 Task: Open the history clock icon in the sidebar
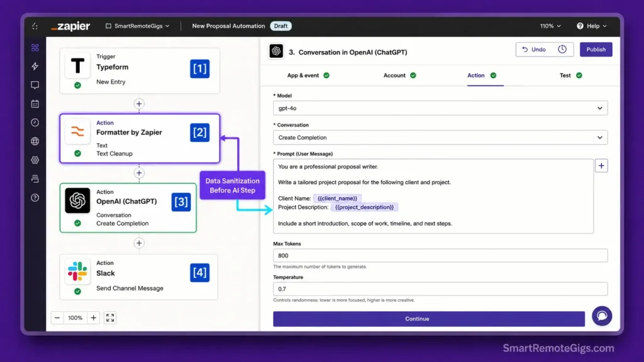coord(35,123)
